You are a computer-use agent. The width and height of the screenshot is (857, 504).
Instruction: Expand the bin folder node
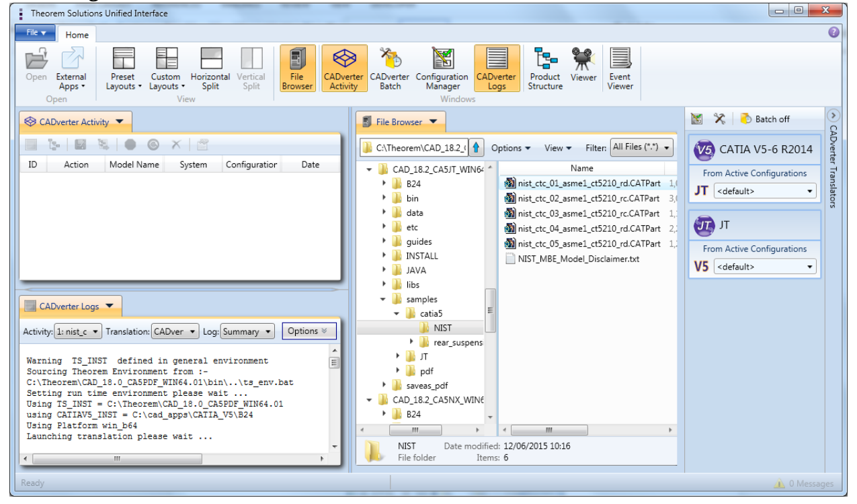pyautogui.click(x=384, y=198)
